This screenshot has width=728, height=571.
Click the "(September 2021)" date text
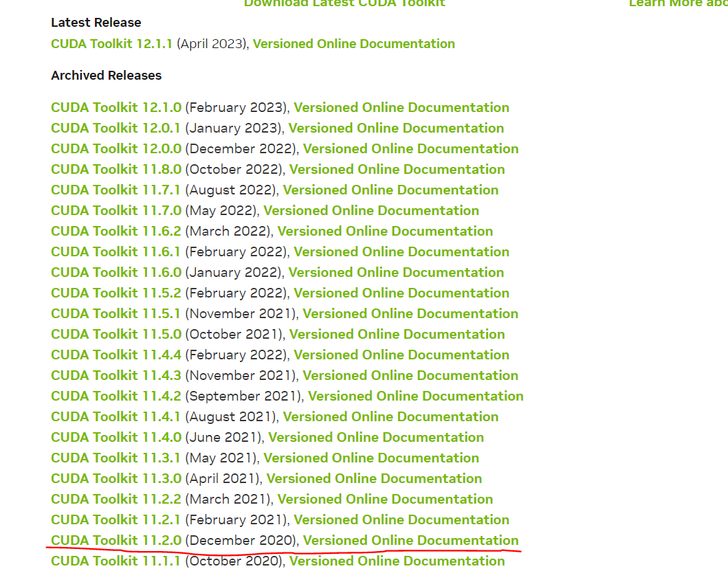(x=244, y=396)
